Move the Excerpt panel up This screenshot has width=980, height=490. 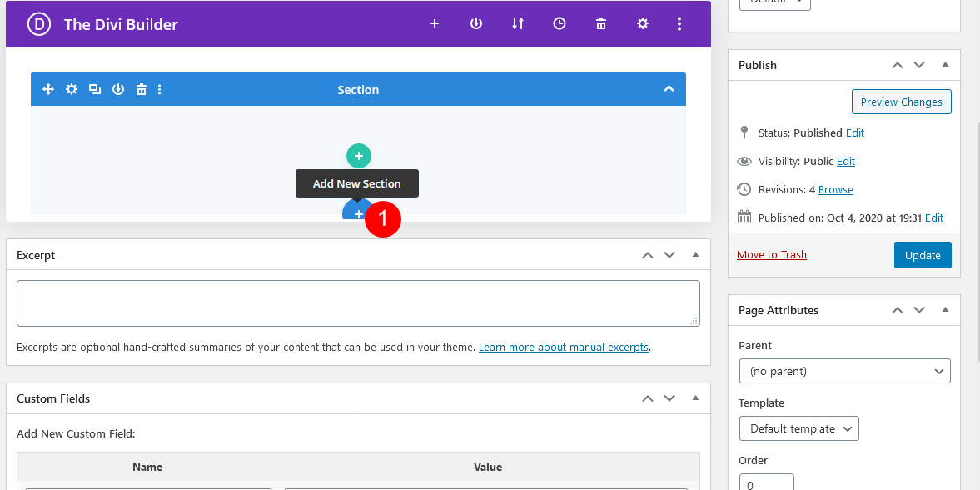tap(648, 255)
